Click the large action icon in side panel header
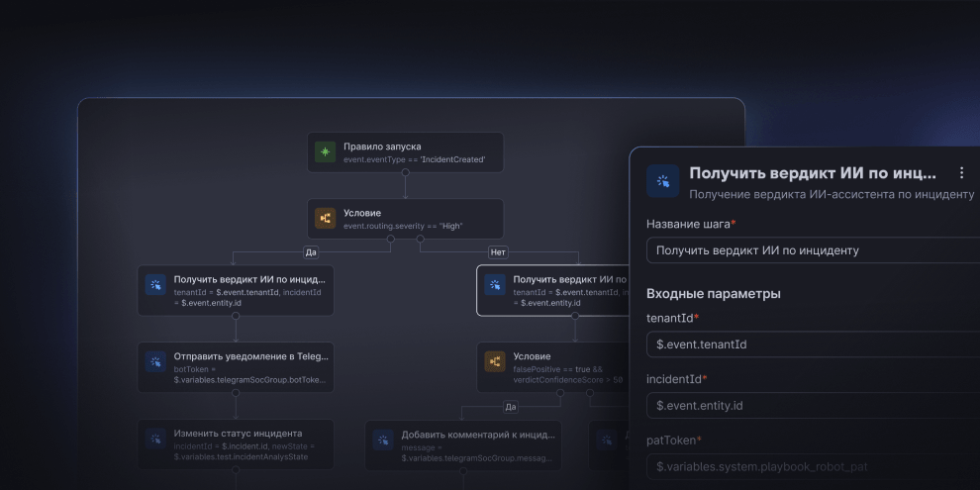 pyautogui.click(x=663, y=182)
